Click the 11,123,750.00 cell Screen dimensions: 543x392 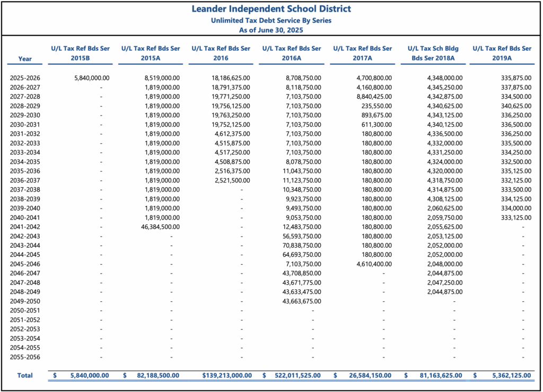[302, 180]
